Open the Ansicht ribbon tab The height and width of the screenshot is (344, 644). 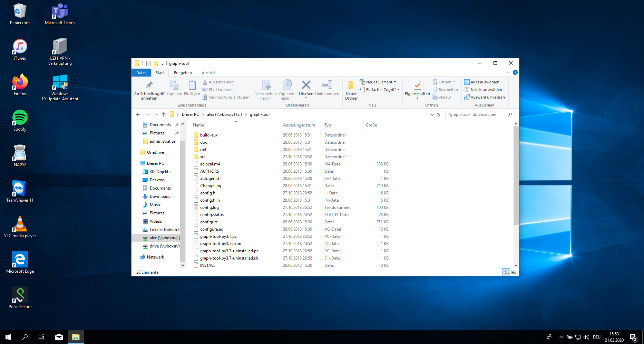point(208,73)
